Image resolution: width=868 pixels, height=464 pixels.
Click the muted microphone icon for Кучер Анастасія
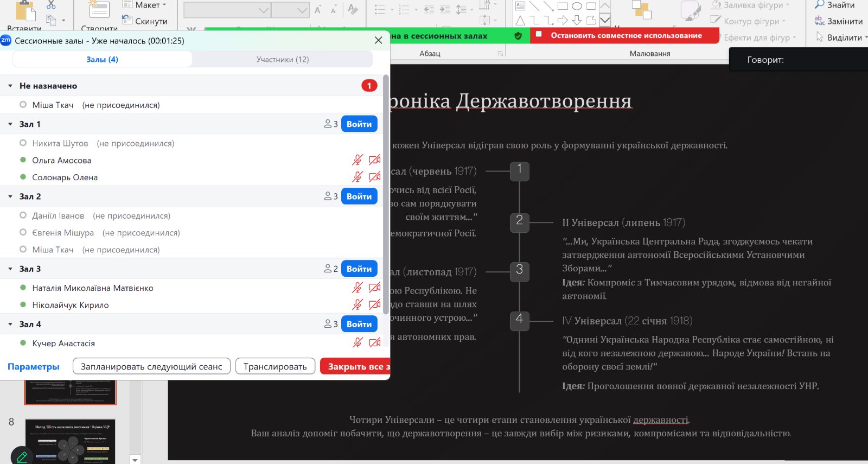(357, 343)
